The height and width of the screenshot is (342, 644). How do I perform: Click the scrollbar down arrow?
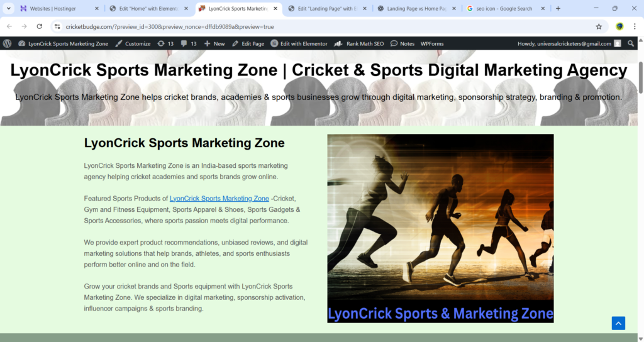640,339
